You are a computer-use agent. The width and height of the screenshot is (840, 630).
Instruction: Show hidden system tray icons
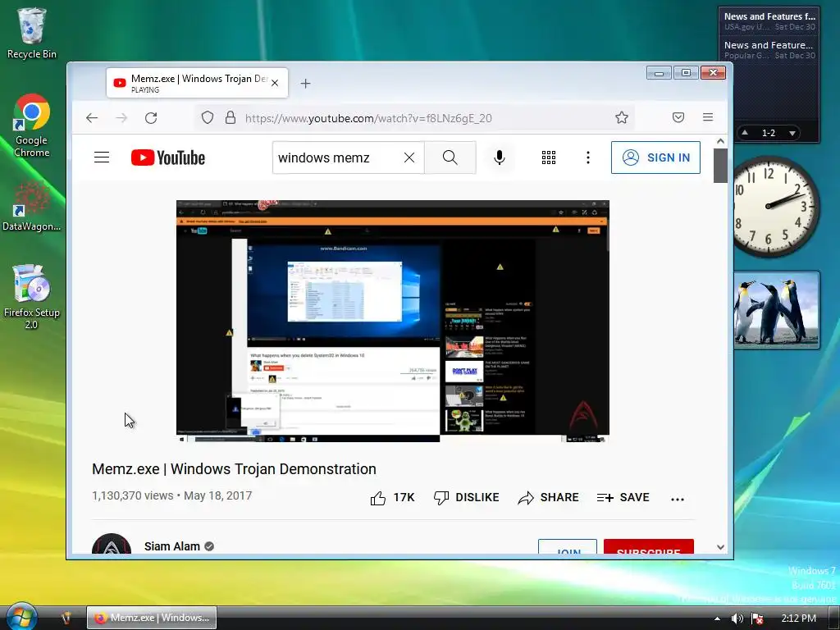coord(717,619)
